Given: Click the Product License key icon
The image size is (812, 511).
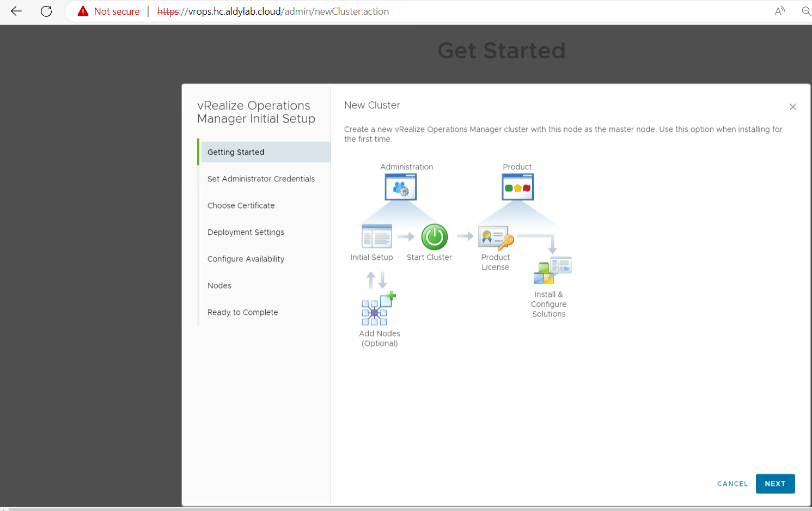Looking at the screenshot, I should [496, 238].
